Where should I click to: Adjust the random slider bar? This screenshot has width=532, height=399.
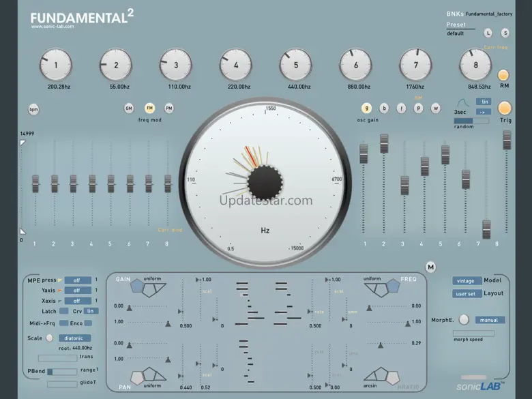point(471,121)
